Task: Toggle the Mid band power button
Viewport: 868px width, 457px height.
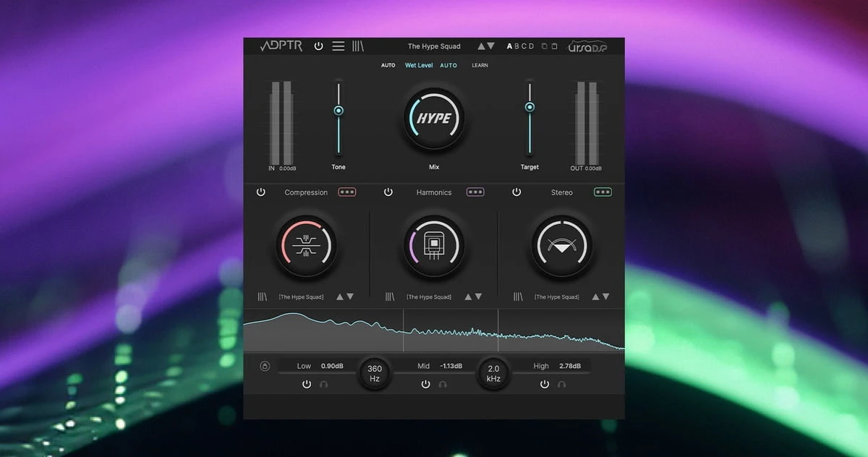Action: (x=425, y=384)
